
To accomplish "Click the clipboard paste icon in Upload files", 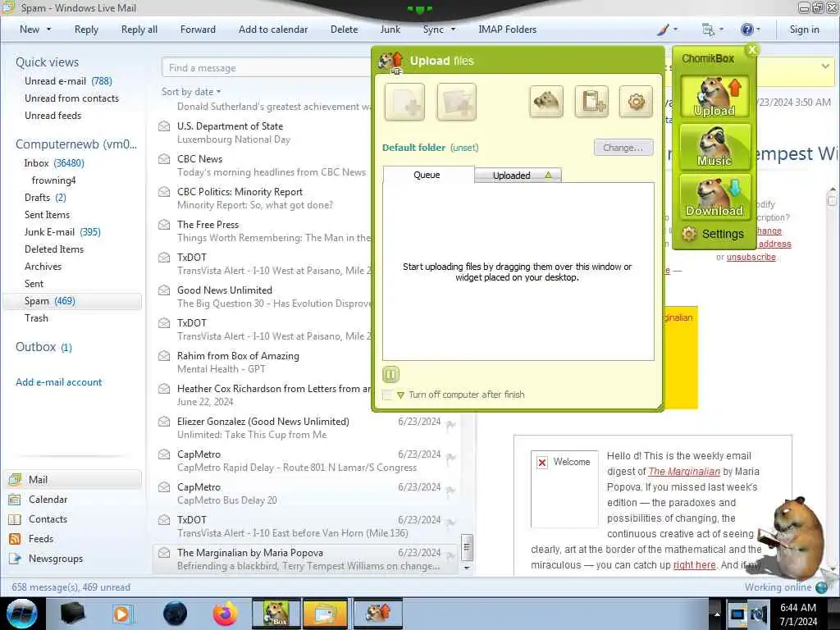I will (591, 101).
